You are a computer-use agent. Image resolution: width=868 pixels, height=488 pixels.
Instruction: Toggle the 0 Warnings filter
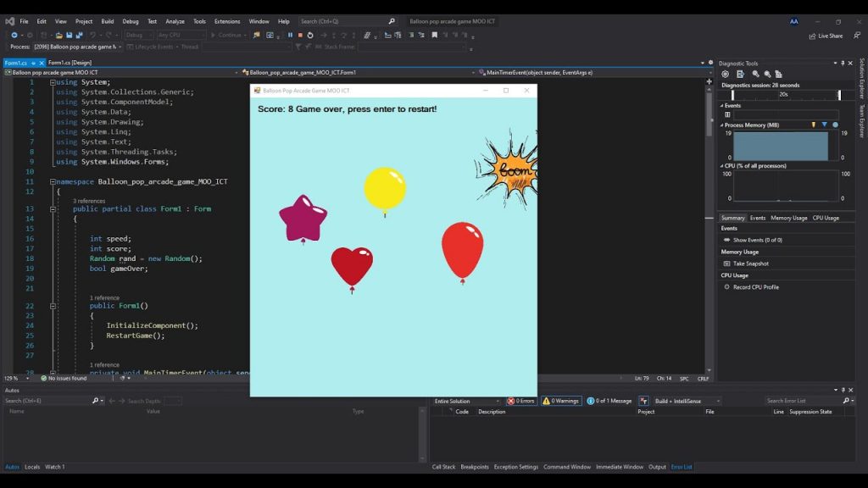[561, 401]
